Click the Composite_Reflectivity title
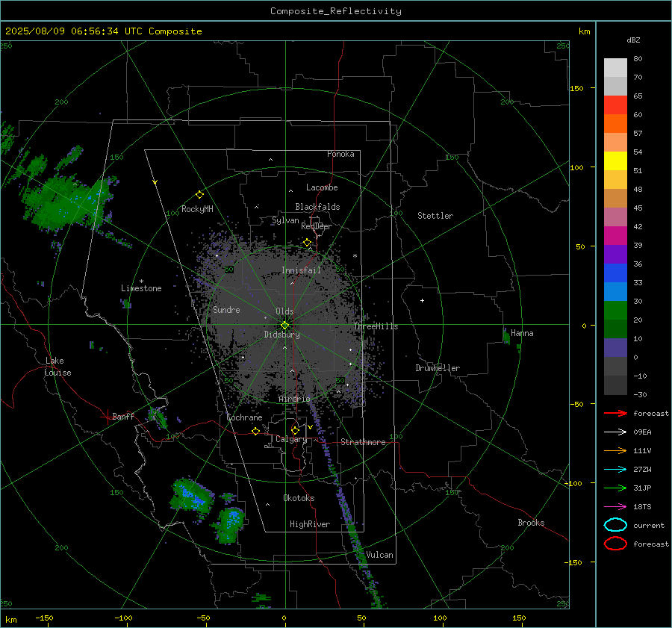This screenshot has height=628, width=672. click(x=336, y=11)
